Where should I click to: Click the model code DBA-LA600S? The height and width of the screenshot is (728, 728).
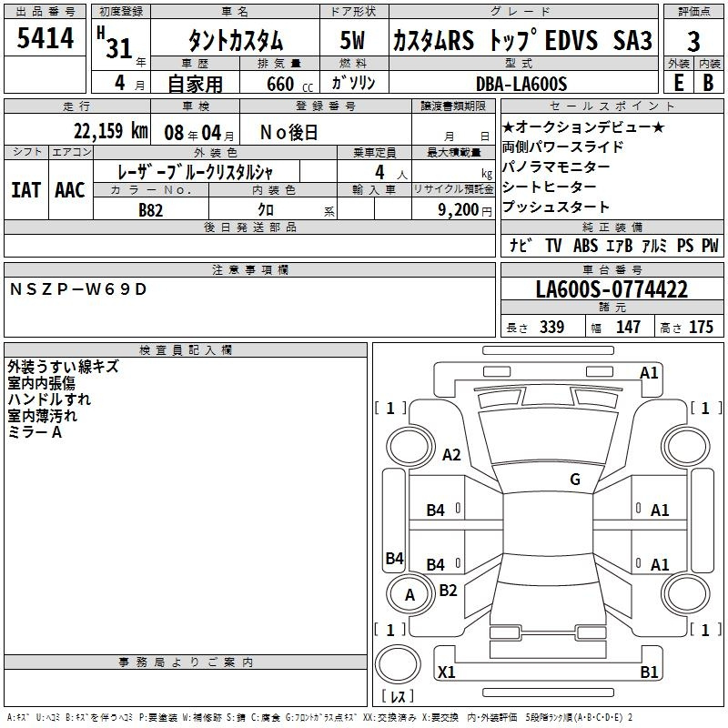[x=521, y=84]
